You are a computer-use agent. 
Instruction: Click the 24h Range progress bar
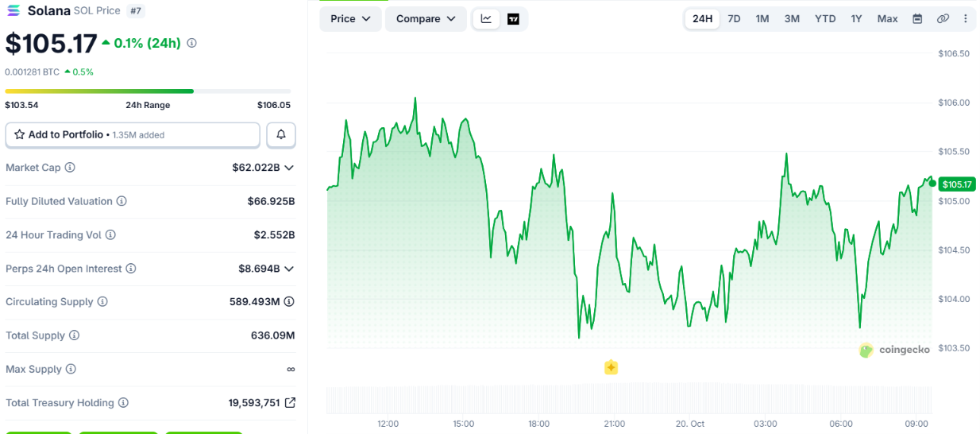[148, 91]
